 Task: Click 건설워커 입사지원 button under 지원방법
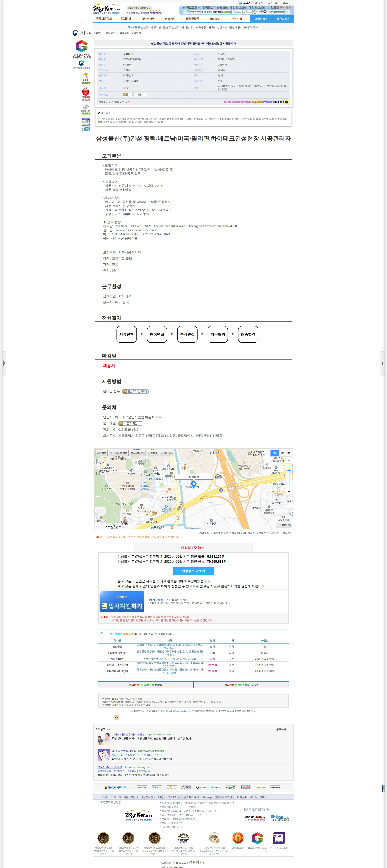click(135, 392)
